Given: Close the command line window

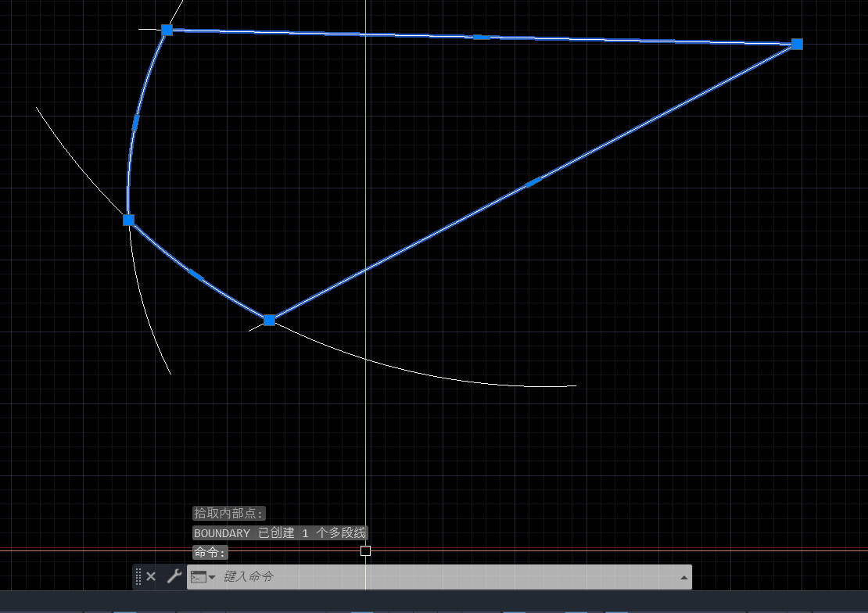Looking at the screenshot, I should tap(151, 576).
